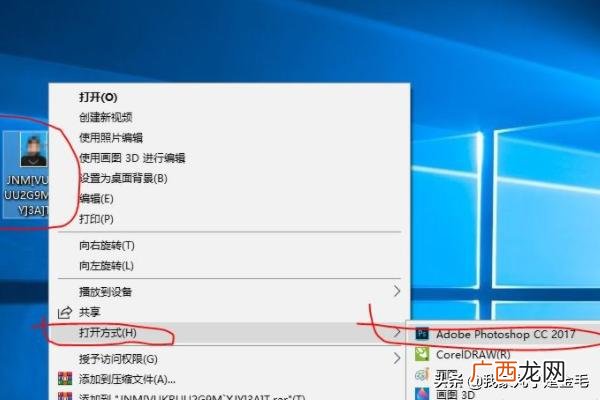Select 使用照片编辑 option
This screenshot has height=400, width=600.
tap(111, 137)
